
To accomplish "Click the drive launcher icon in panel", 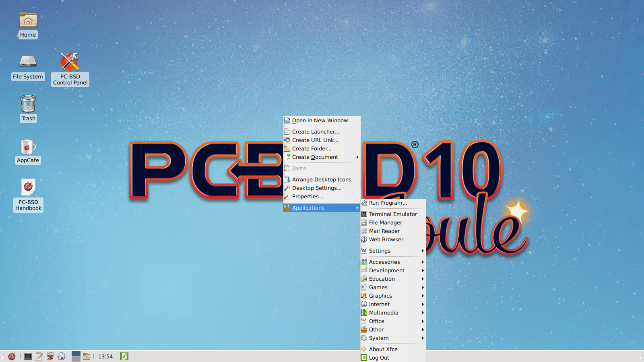I will coord(50,356).
